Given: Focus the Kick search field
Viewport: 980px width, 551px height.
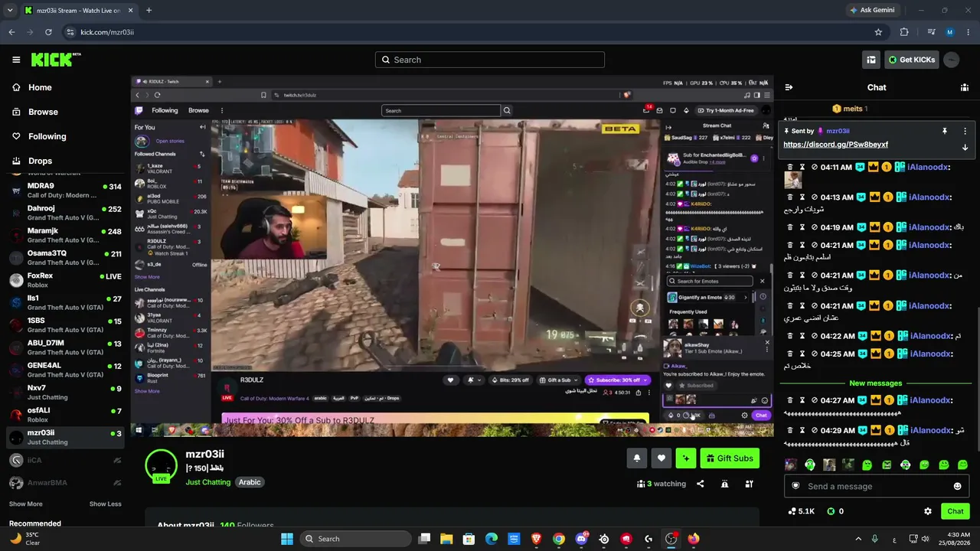Looking at the screenshot, I should click(x=490, y=60).
